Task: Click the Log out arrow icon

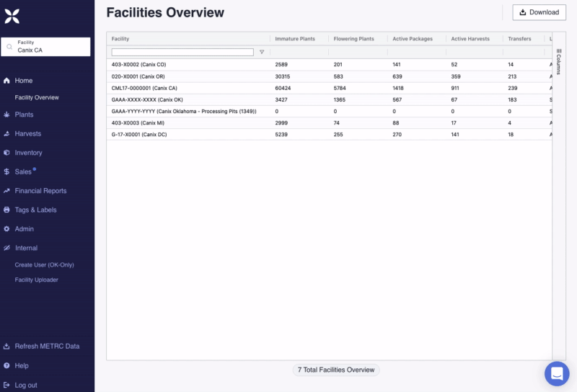Action: tap(6, 385)
